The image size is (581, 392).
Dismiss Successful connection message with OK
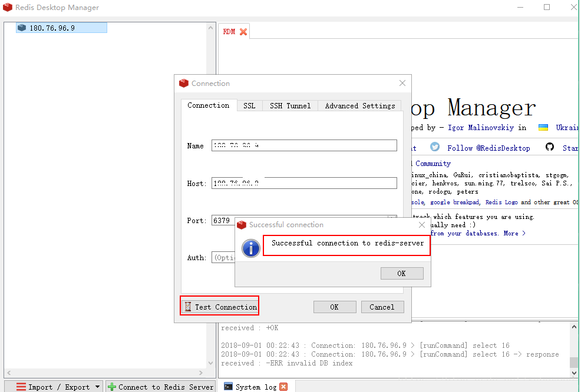[x=402, y=273]
